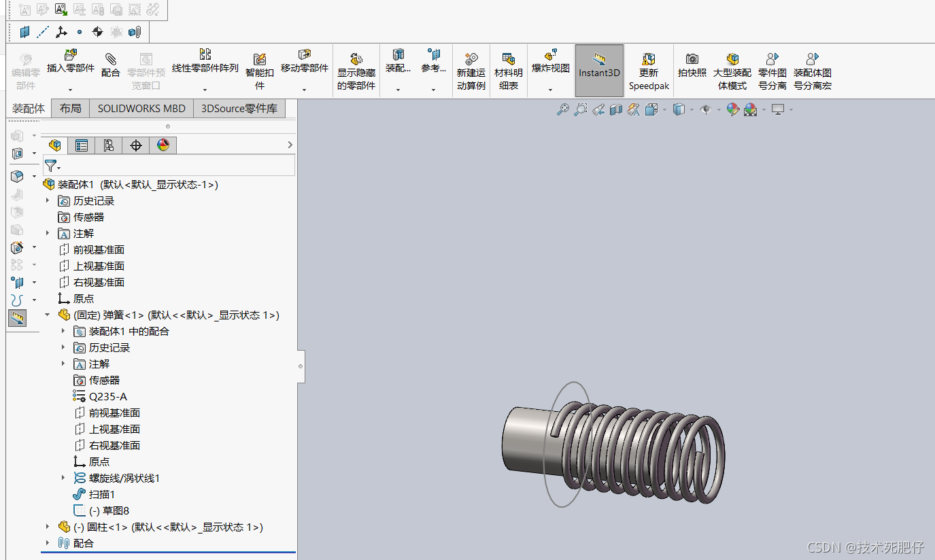Expand 装配体1 中的配合 folder

(x=63, y=331)
